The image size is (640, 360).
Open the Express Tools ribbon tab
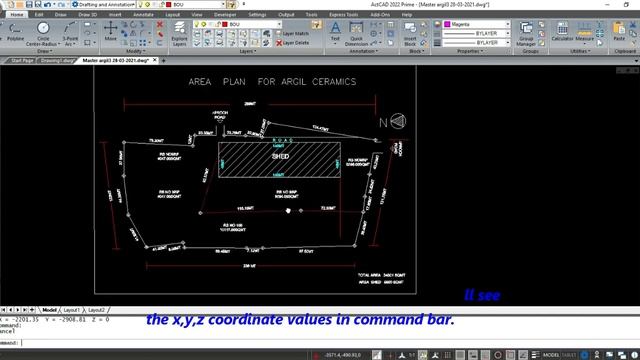point(343,15)
